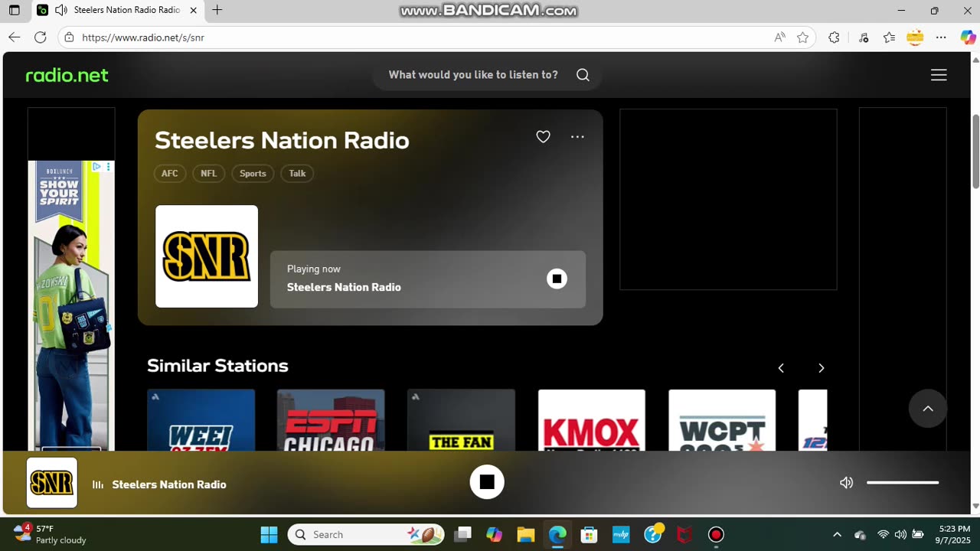The width and height of the screenshot is (980, 551).
Task: Activate the Read aloud icon
Action: (x=779, y=37)
